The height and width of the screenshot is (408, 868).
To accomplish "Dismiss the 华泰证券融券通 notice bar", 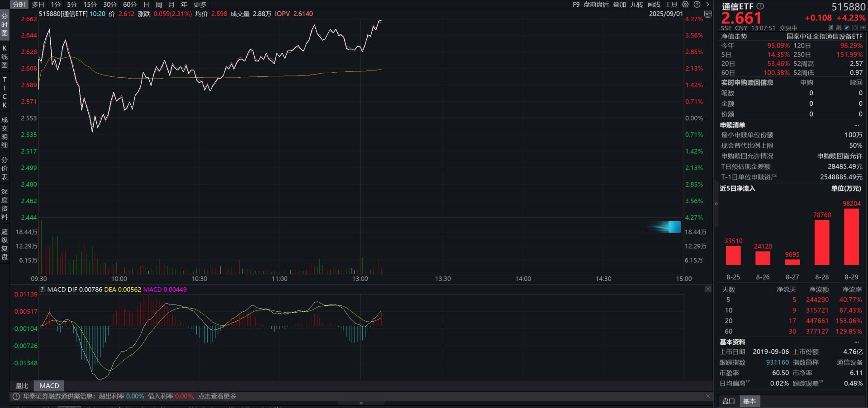I will [708, 396].
